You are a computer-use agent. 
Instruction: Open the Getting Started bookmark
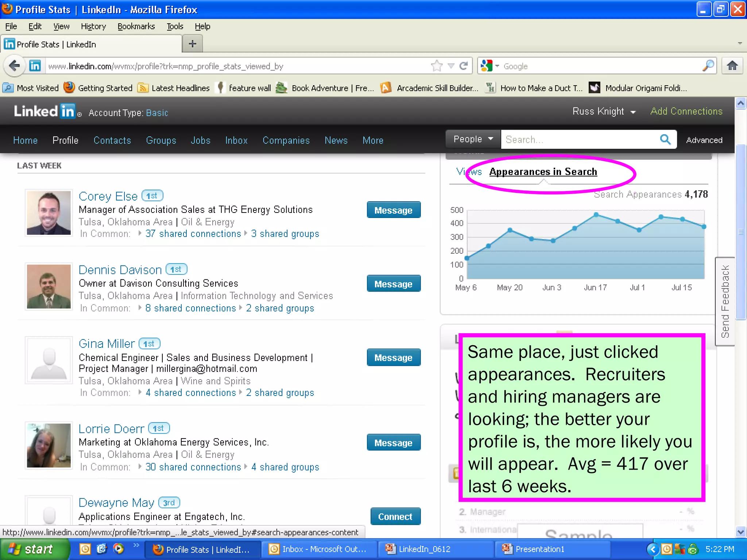(98, 88)
